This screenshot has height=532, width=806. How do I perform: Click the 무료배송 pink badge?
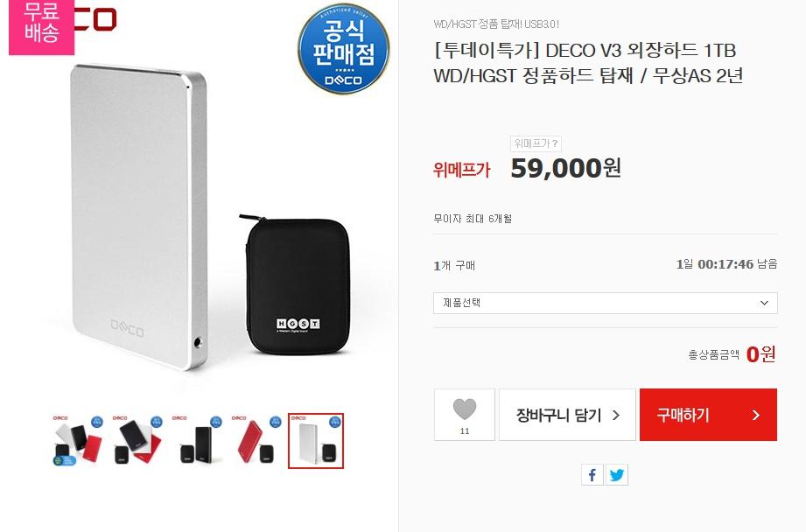pyautogui.click(x=42, y=25)
